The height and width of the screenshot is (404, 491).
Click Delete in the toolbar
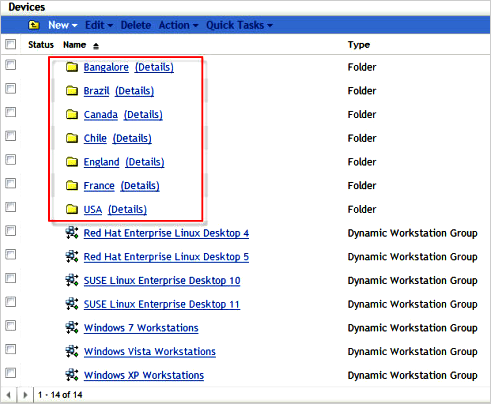[x=136, y=25]
